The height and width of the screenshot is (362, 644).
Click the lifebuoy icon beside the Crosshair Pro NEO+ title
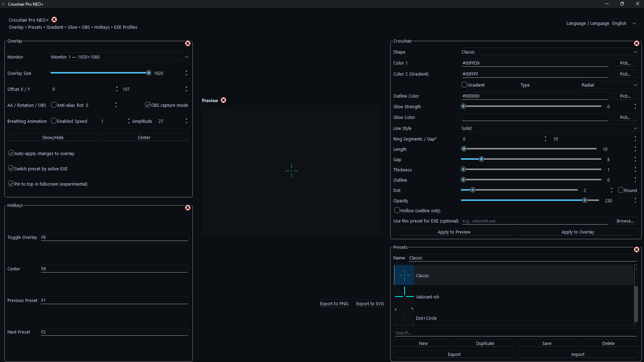[54, 19]
